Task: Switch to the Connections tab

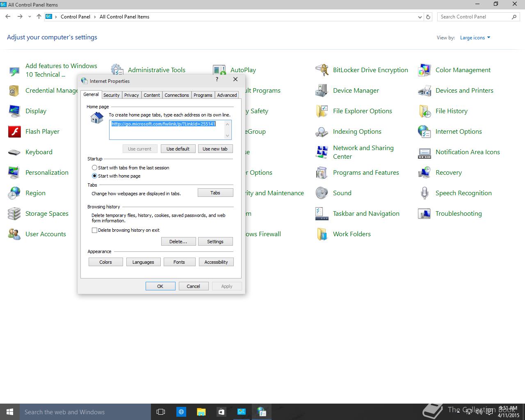Action: [x=177, y=95]
